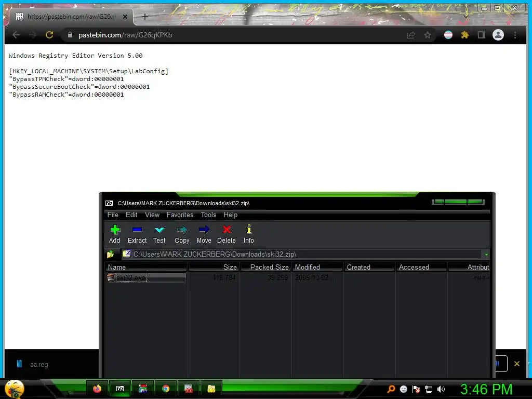This screenshot has width=532, height=399.
Task: Reload the pastebin page in Chrome
Action: pos(49,35)
